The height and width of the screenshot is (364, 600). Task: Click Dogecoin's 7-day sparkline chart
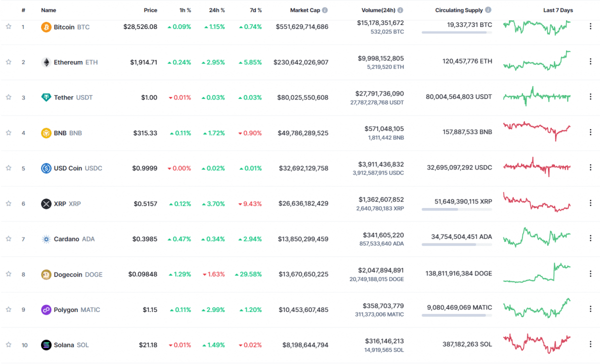click(x=536, y=273)
